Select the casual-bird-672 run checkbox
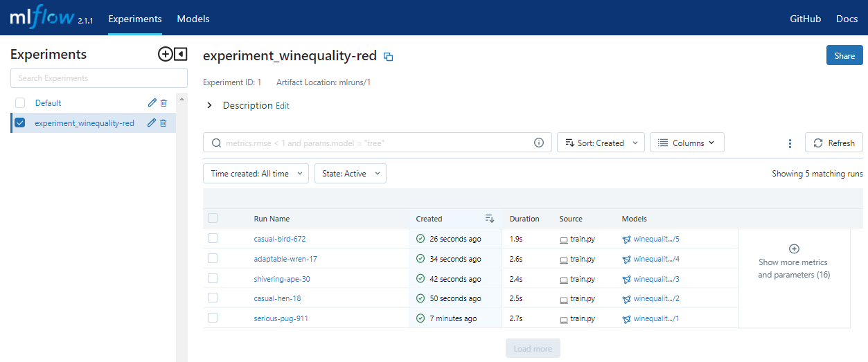Image resolution: width=868 pixels, height=362 pixels. [213, 238]
